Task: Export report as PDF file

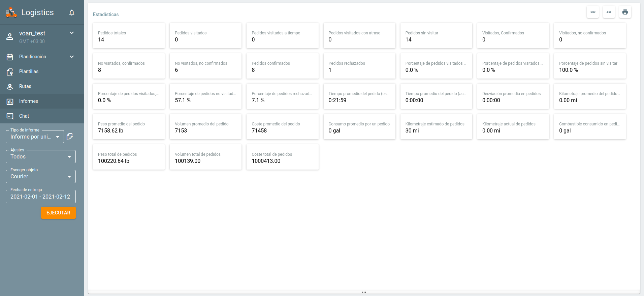Action: click(x=609, y=12)
